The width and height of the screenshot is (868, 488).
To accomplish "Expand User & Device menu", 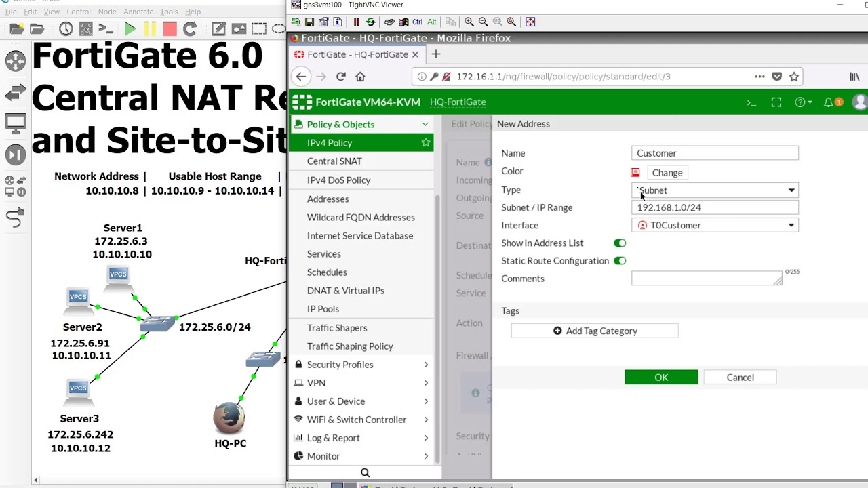I will point(361,401).
